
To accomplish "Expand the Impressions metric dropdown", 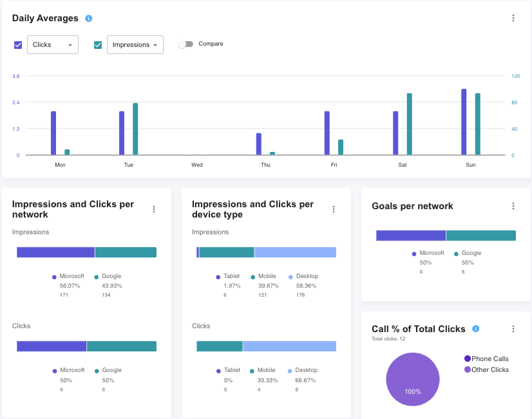I will 135,45.
